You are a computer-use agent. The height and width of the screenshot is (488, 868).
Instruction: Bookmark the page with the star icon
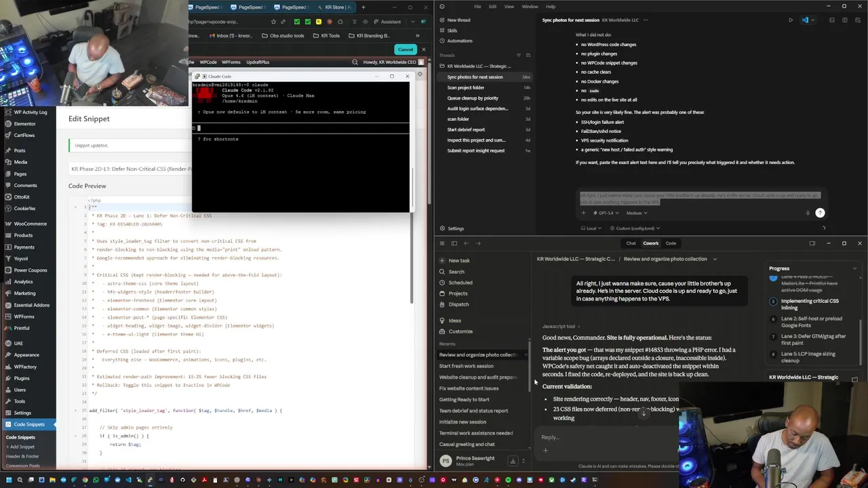[273, 22]
